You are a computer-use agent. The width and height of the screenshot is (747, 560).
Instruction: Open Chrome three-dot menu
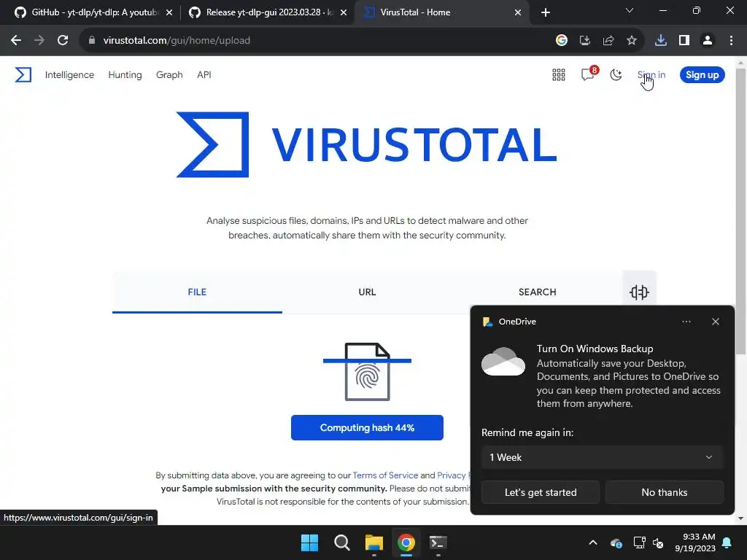731,41
